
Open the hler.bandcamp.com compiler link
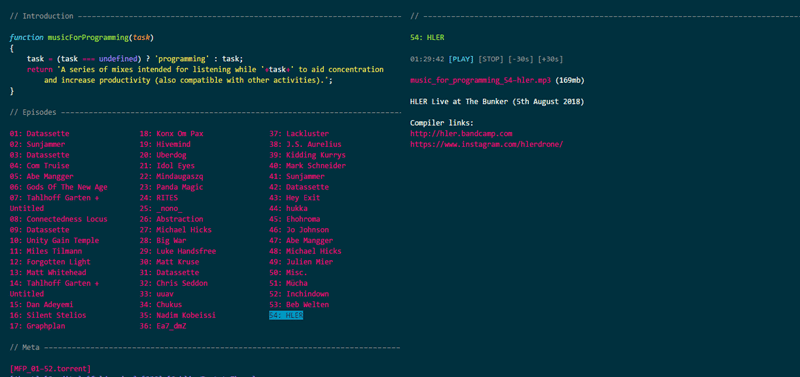pyautogui.click(x=461, y=134)
